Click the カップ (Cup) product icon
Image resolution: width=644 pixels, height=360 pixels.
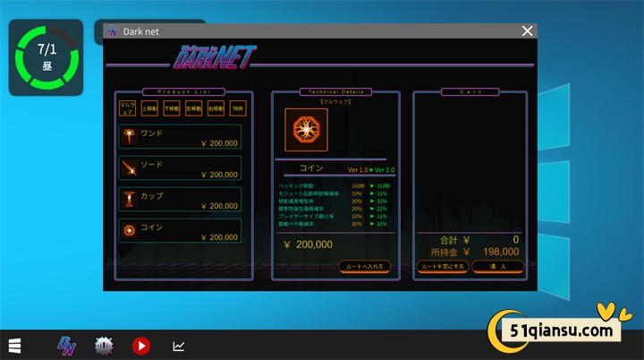click(131, 199)
